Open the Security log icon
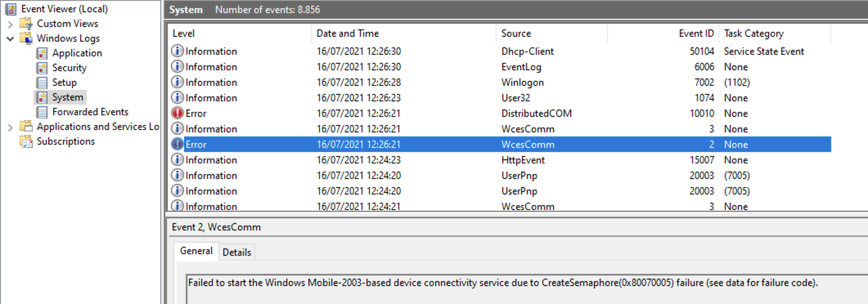This screenshot has width=868, height=304. click(42, 68)
